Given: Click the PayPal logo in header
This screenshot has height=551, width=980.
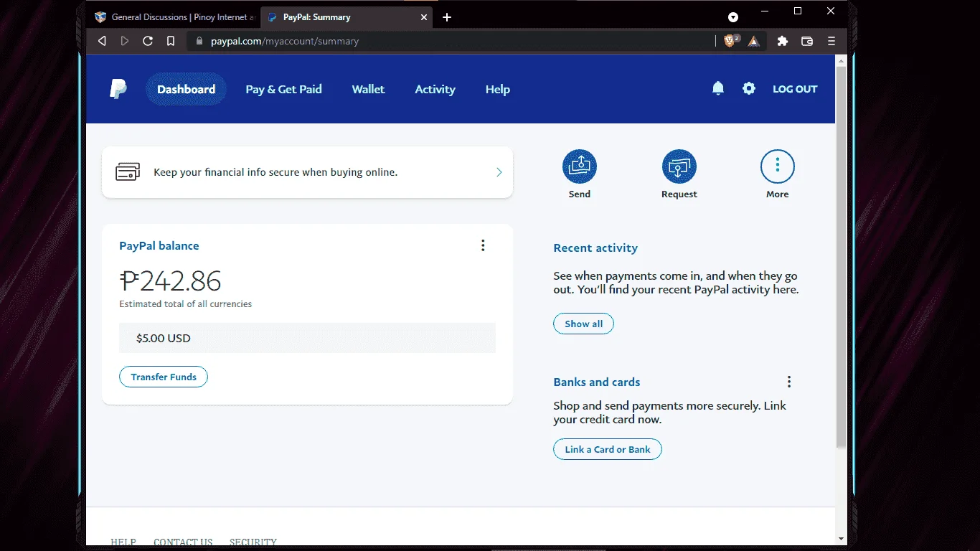Looking at the screenshot, I should pos(118,89).
